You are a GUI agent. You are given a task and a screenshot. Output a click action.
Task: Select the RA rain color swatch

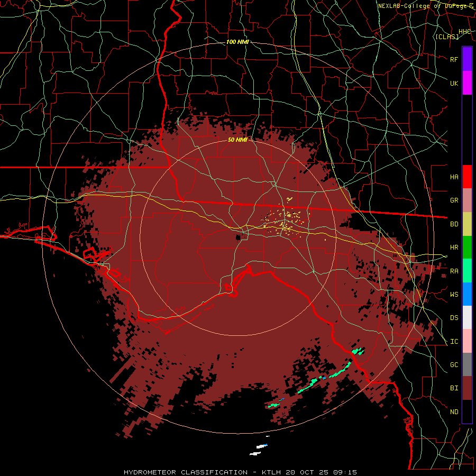point(467,271)
